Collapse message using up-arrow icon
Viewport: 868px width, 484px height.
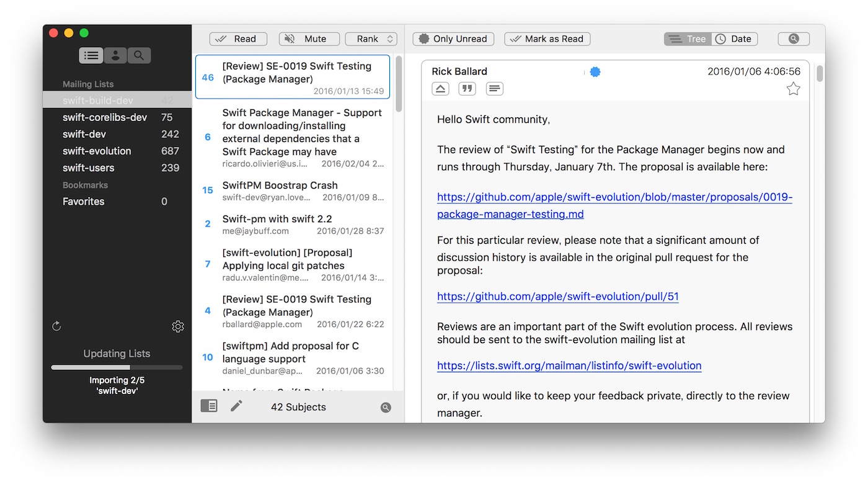440,89
